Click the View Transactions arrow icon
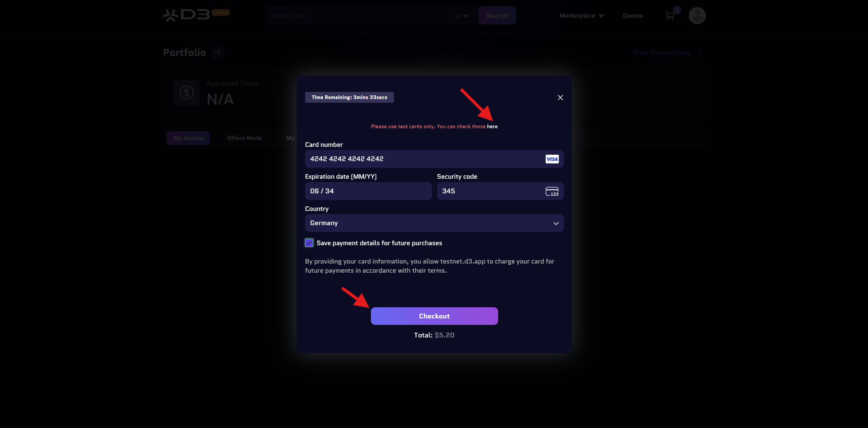868x428 pixels. pos(700,53)
